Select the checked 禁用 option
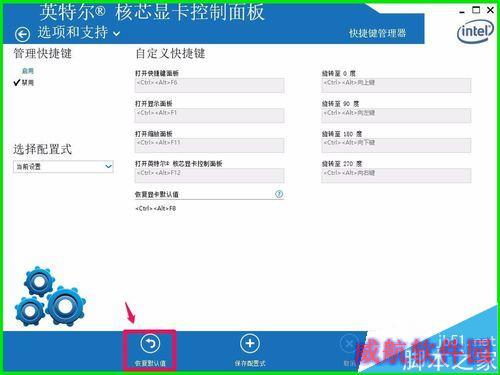The width and height of the screenshot is (500, 375). point(28,82)
